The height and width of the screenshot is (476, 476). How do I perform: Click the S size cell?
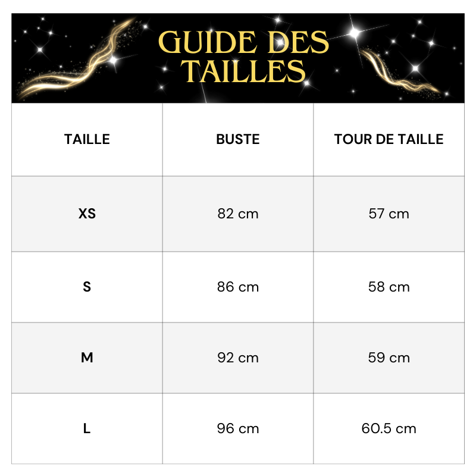(x=87, y=287)
